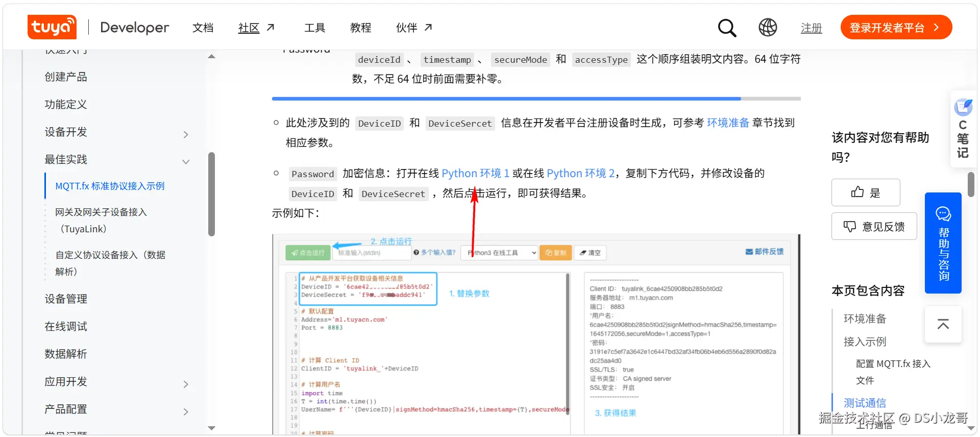The height and width of the screenshot is (437, 980).
Task: Open the search magnifier icon
Action: coord(727,28)
